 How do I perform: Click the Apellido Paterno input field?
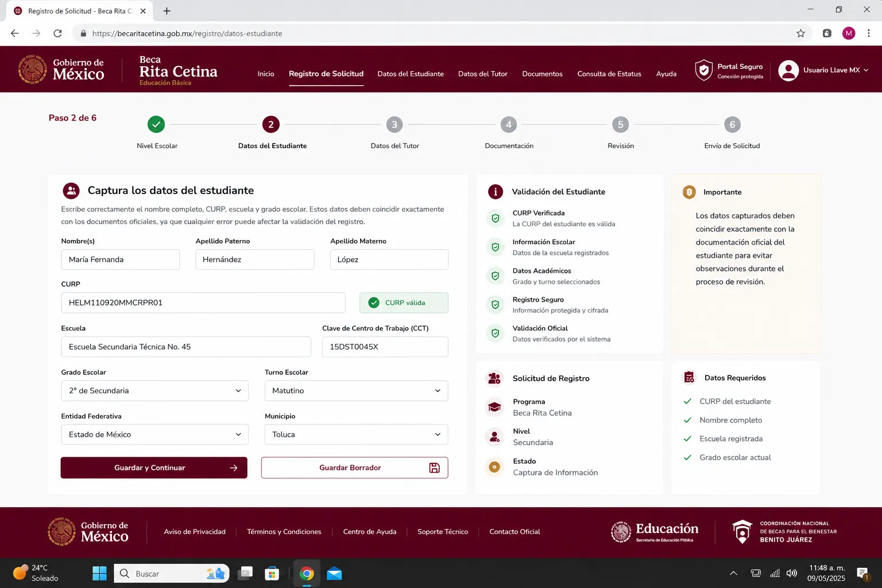[255, 260]
